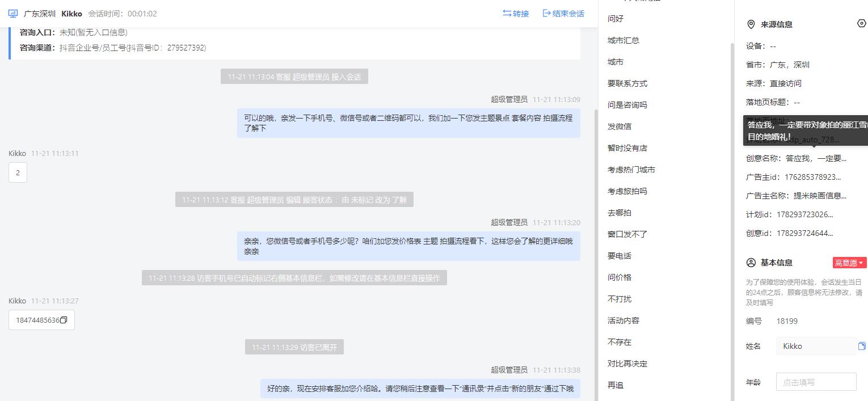Click the 会话时间 00:01:02 timer
Screen dimensions: 868x401
pyautogui.click(x=122, y=14)
